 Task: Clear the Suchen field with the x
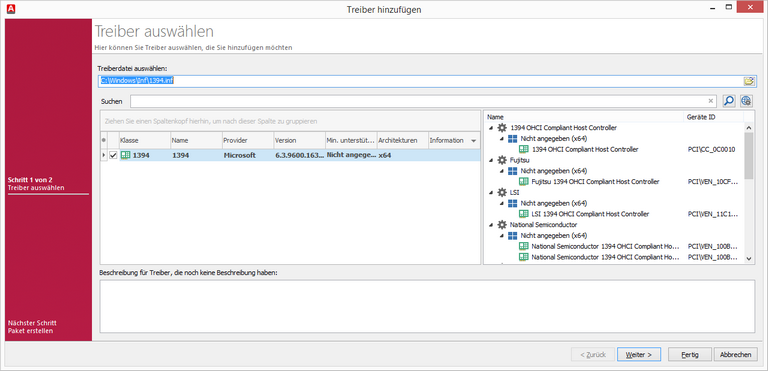tap(711, 101)
